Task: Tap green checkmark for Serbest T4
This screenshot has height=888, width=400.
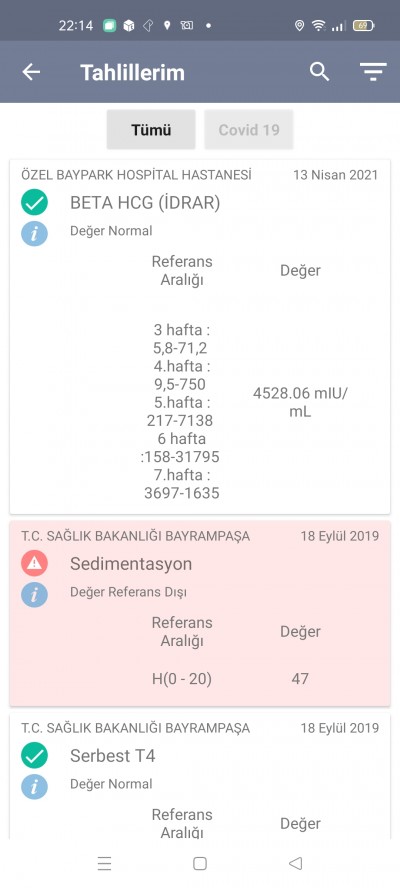Action: pyautogui.click(x=35, y=755)
